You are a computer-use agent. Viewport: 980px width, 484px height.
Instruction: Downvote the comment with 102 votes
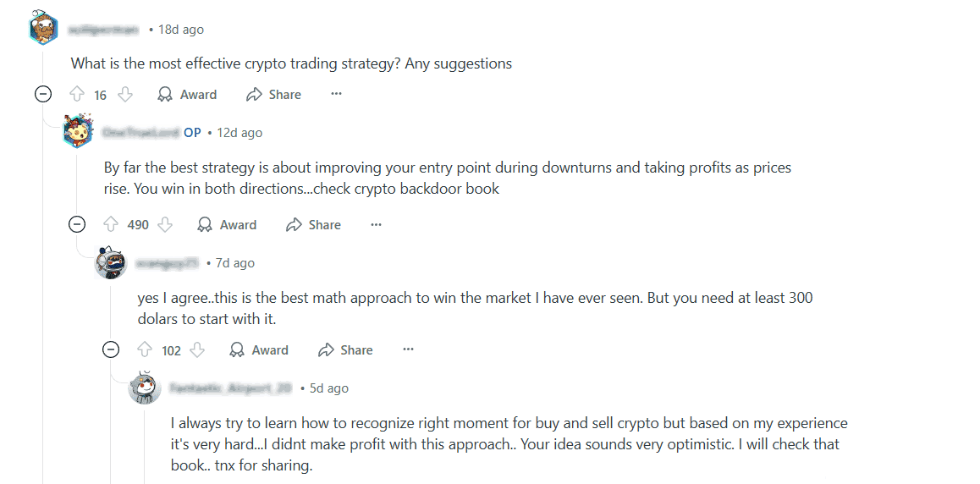197,349
